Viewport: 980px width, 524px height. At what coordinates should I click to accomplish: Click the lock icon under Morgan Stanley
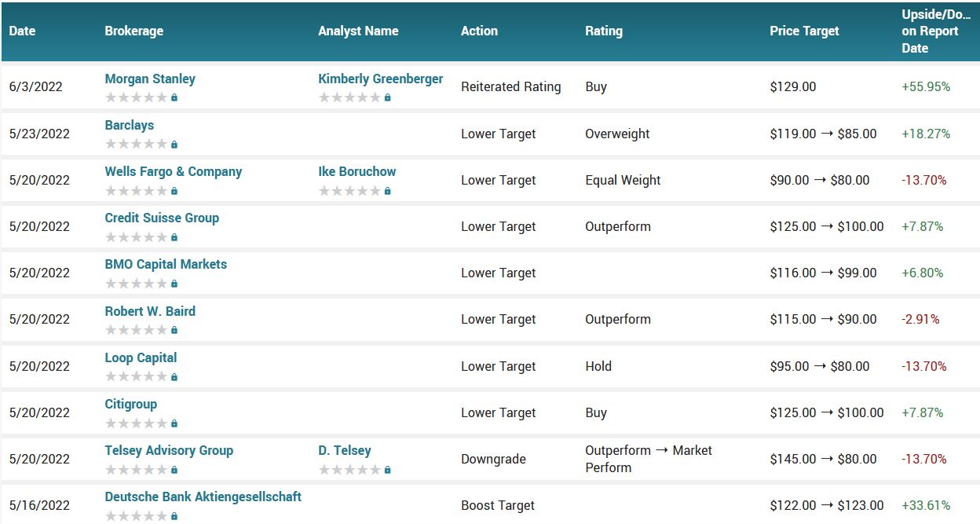[174, 98]
